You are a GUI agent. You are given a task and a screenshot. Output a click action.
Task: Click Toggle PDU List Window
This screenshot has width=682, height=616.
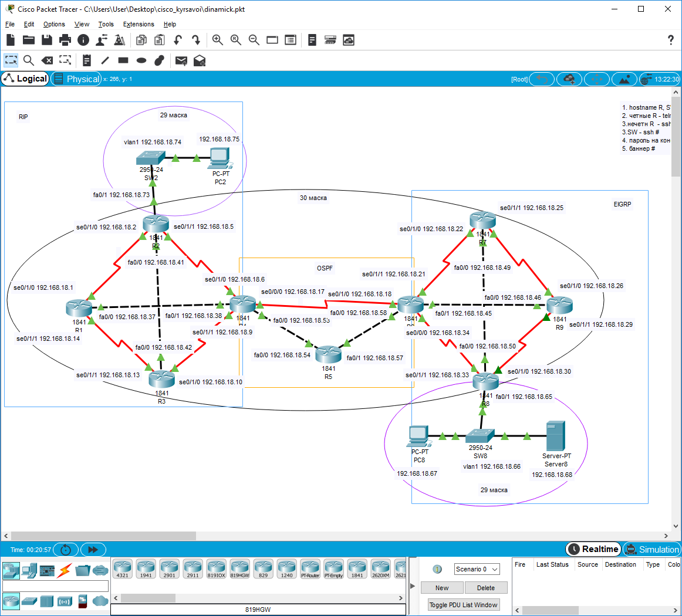coord(463,605)
